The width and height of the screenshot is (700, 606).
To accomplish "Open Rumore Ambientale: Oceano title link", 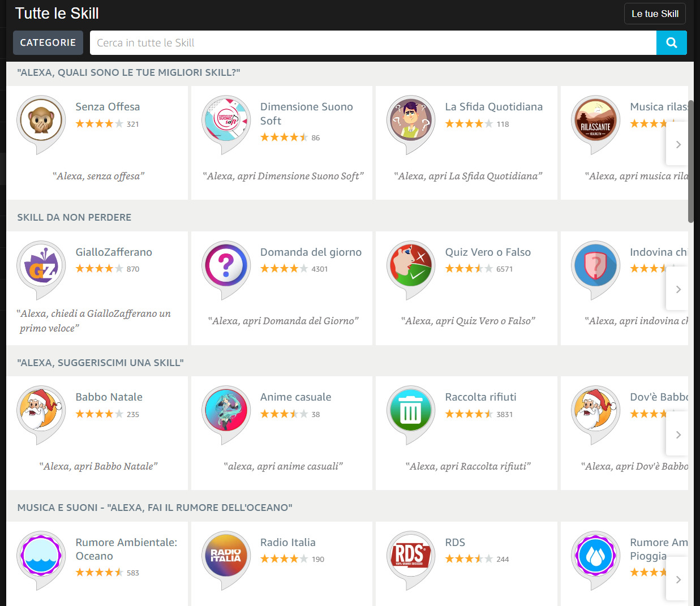I will point(126,549).
